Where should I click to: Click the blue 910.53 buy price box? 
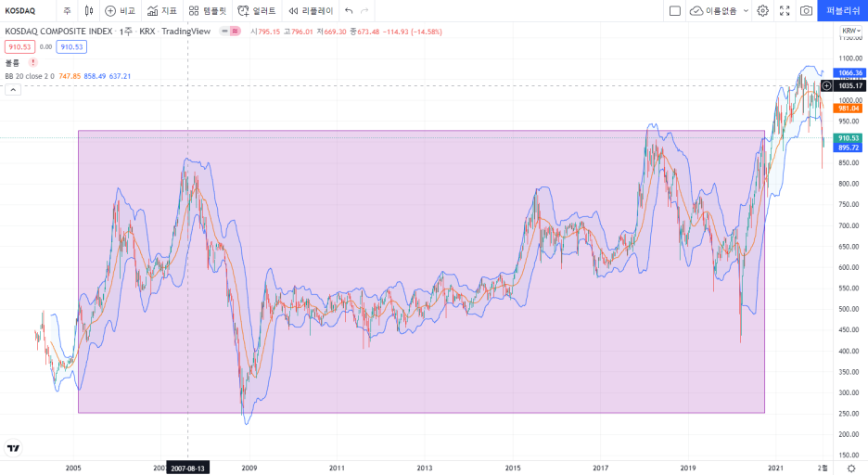click(71, 47)
